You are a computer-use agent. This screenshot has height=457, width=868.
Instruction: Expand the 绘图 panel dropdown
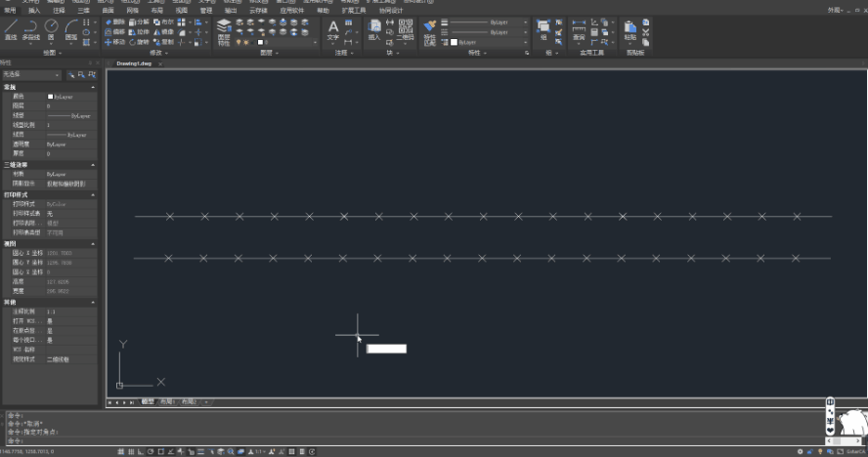click(x=52, y=53)
